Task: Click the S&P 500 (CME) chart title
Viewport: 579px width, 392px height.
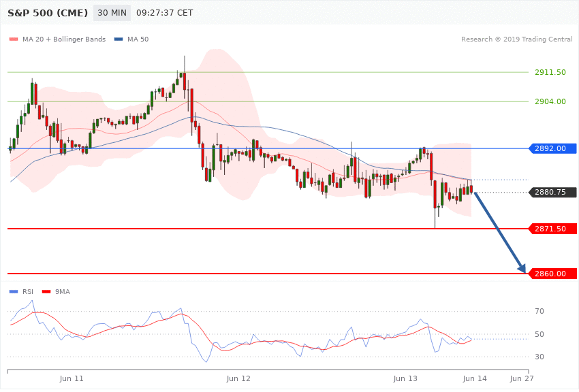Action: 48,13
